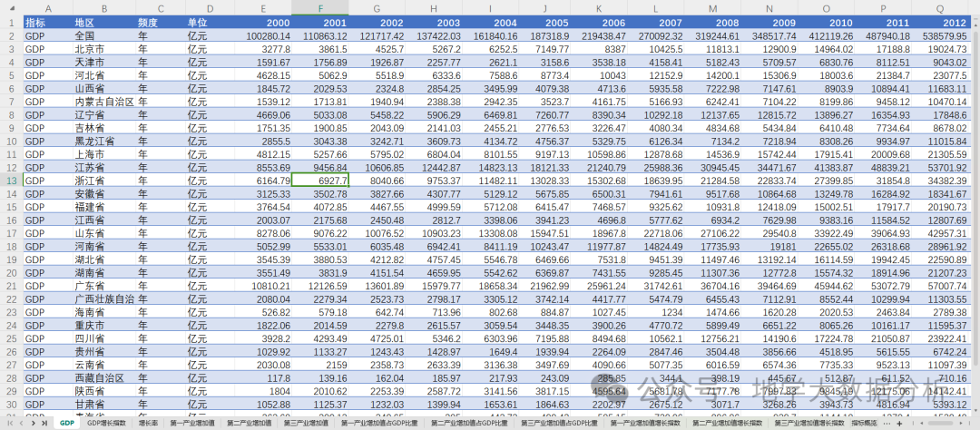This screenshot has height=430, width=980.
Task: Select row 28 header
Action: [x=11, y=378]
